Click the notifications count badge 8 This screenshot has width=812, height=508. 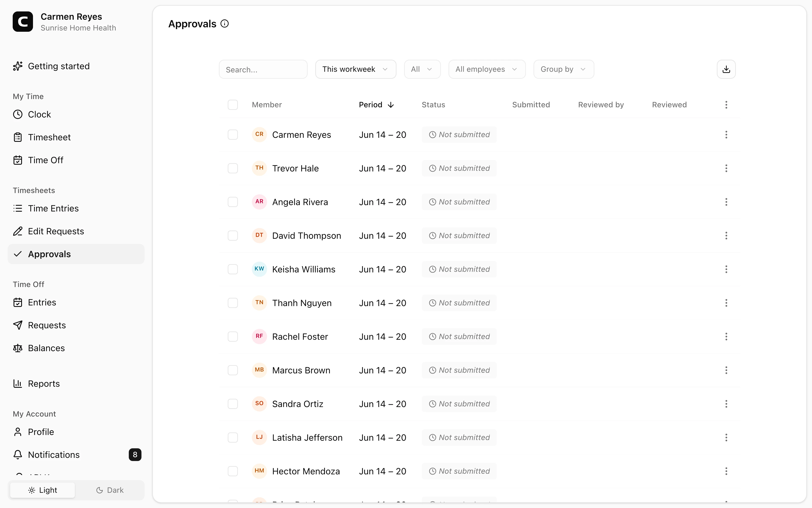(135, 455)
